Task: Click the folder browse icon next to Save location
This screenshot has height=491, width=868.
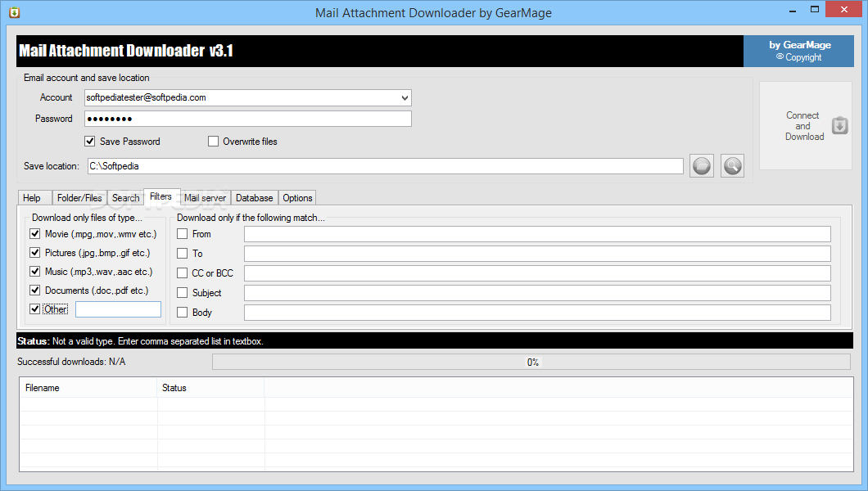Action: pyautogui.click(x=702, y=166)
